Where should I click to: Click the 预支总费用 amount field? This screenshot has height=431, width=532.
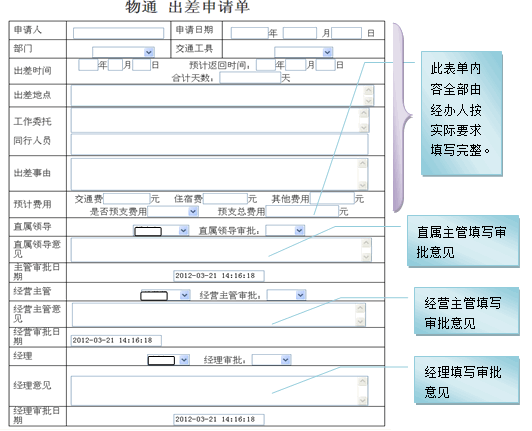[x=303, y=211]
